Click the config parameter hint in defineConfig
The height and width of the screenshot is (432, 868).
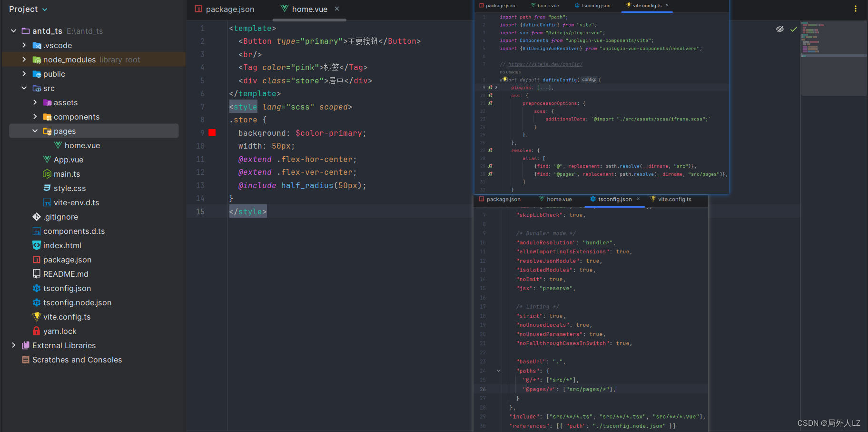pos(589,80)
